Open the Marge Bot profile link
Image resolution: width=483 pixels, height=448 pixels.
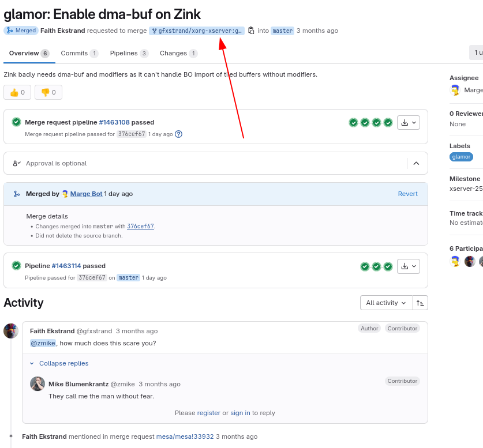[x=86, y=194]
